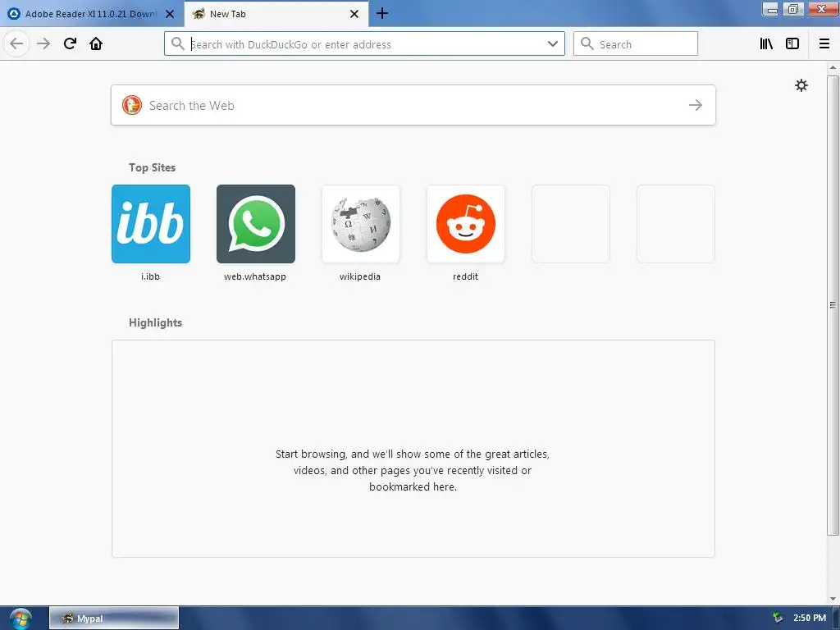This screenshot has width=840, height=630.
Task: Go back using the back arrow
Action: [x=16, y=43]
